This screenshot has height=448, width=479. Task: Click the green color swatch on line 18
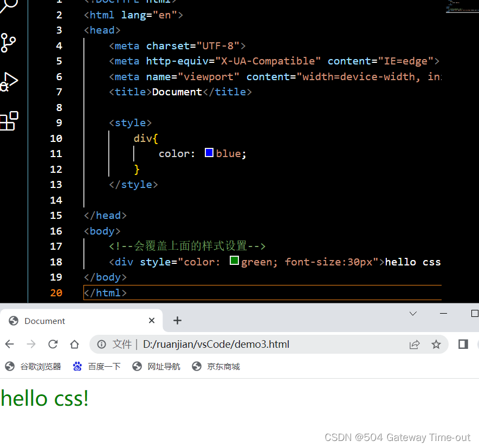click(x=234, y=261)
